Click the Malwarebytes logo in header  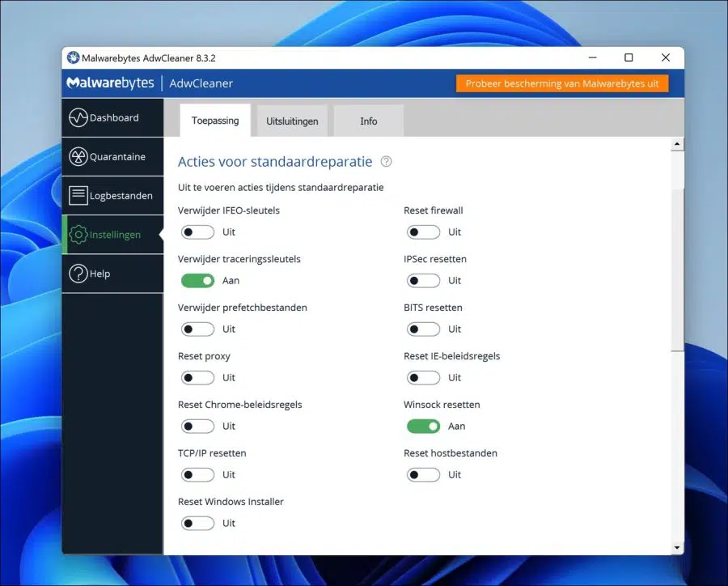click(x=111, y=83)
